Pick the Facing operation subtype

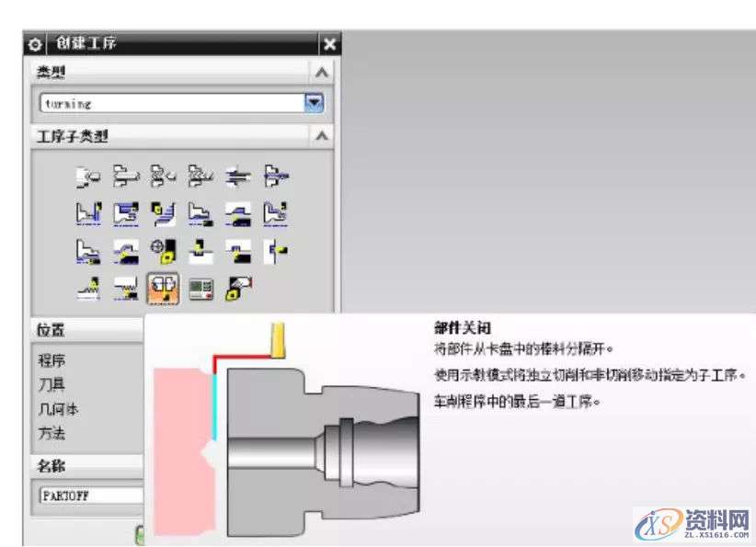pyautogui.click(x=87, y=212)
